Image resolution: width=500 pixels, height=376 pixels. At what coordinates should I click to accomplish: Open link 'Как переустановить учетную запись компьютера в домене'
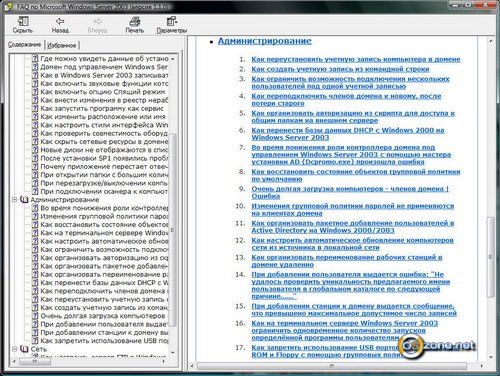pos(356,59)
